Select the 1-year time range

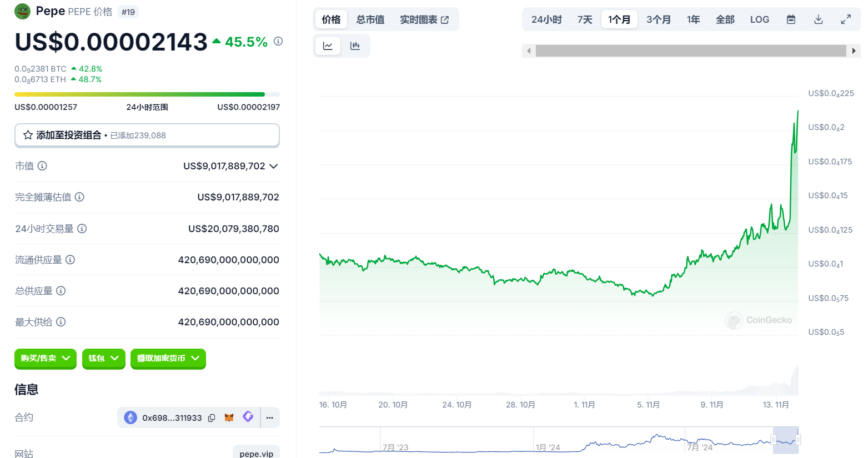pyautogui.click(x=693, y=19)
